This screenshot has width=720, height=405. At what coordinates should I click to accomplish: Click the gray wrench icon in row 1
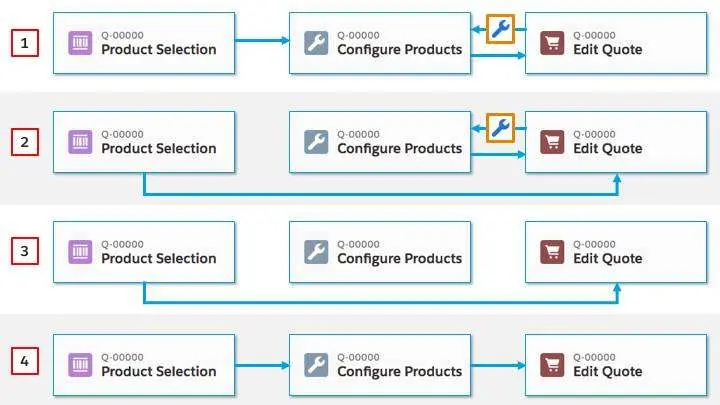pyautogui.click(x=316, y=43)
